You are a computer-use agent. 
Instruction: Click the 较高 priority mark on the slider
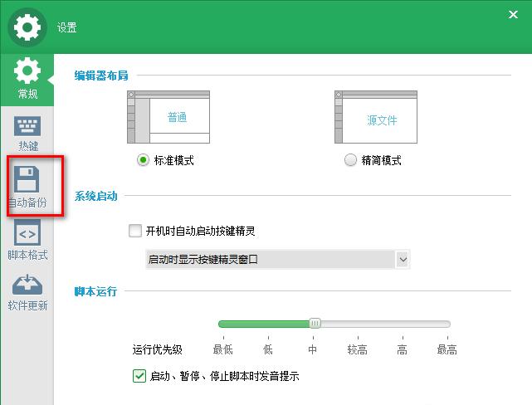pos(357,324)
